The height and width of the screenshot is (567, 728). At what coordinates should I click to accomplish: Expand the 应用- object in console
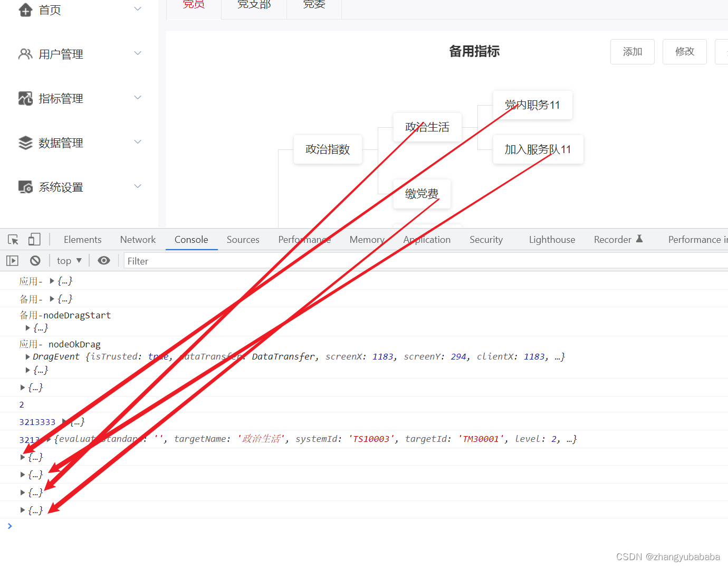pos(52,281)
